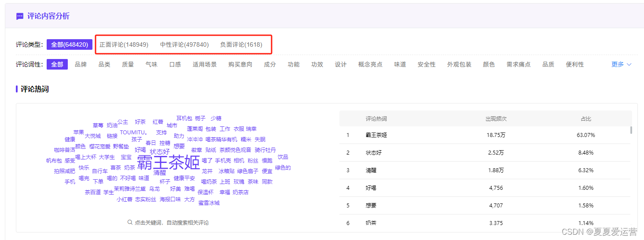Choose the 概念亮点 word-type filter

pyautogui.click(x=370, y=64)
